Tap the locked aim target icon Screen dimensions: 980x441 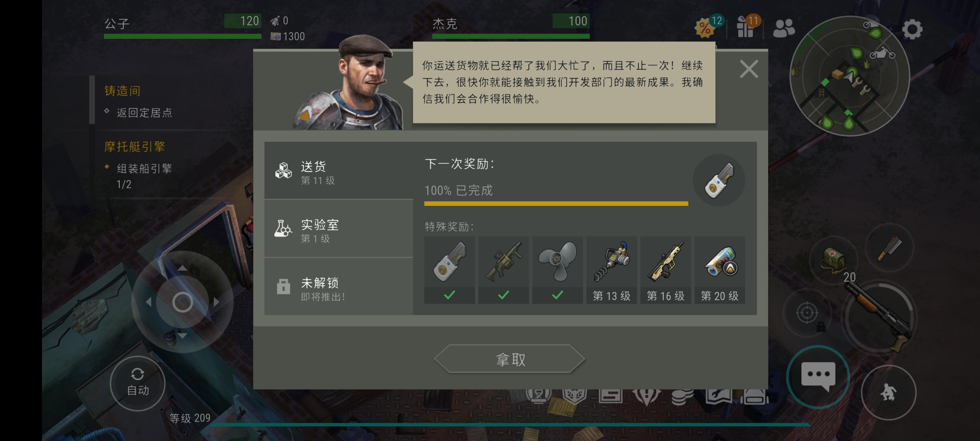[x=807, y=313]
